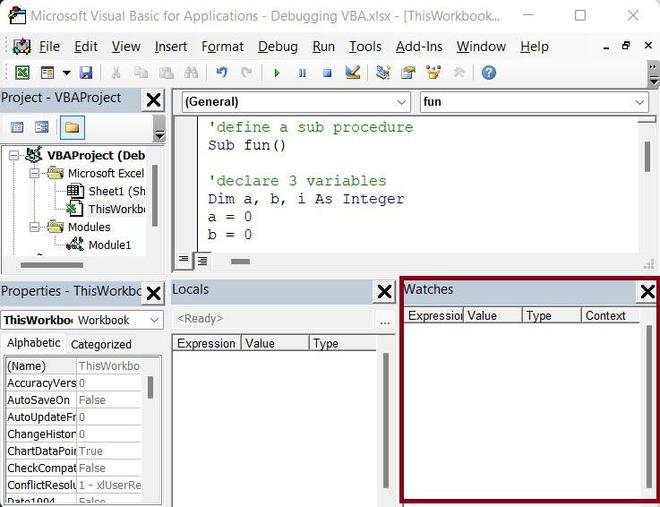Click the Break pause button

click(302, 73)
